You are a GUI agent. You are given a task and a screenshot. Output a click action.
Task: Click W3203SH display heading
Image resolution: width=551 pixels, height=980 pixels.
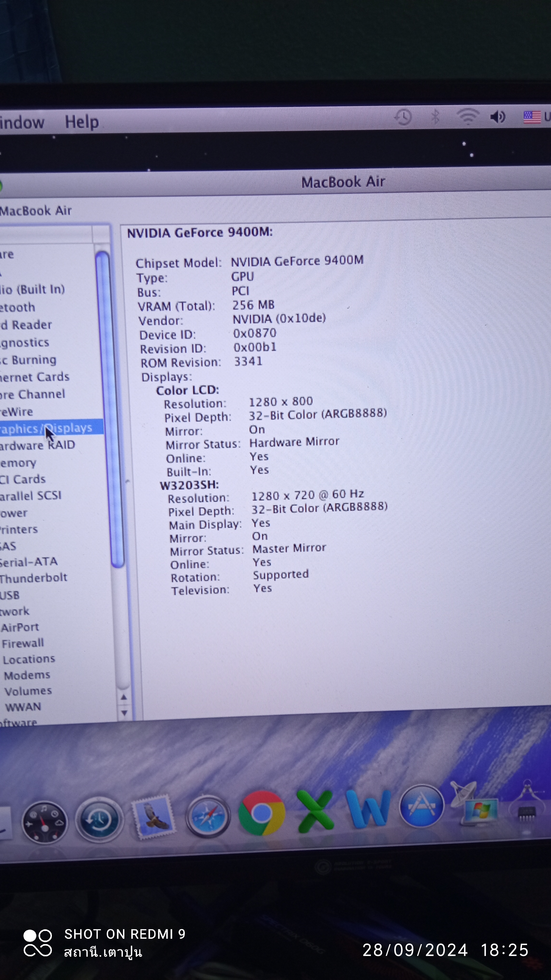coord(189,485)
